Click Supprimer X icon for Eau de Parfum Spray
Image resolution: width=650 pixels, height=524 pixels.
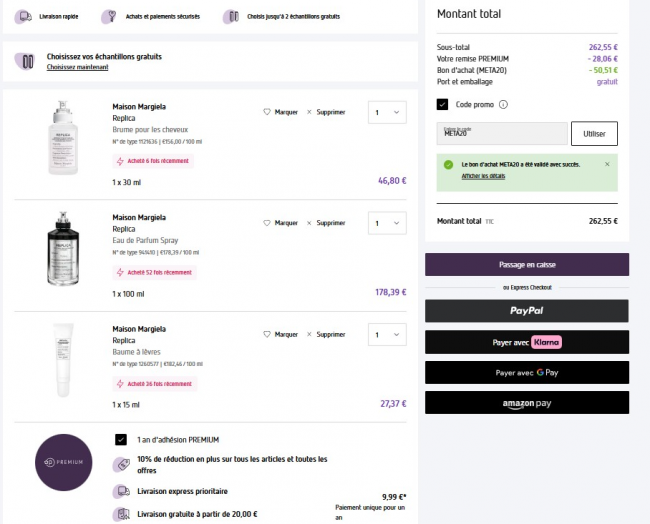click(x=309, y=223)
